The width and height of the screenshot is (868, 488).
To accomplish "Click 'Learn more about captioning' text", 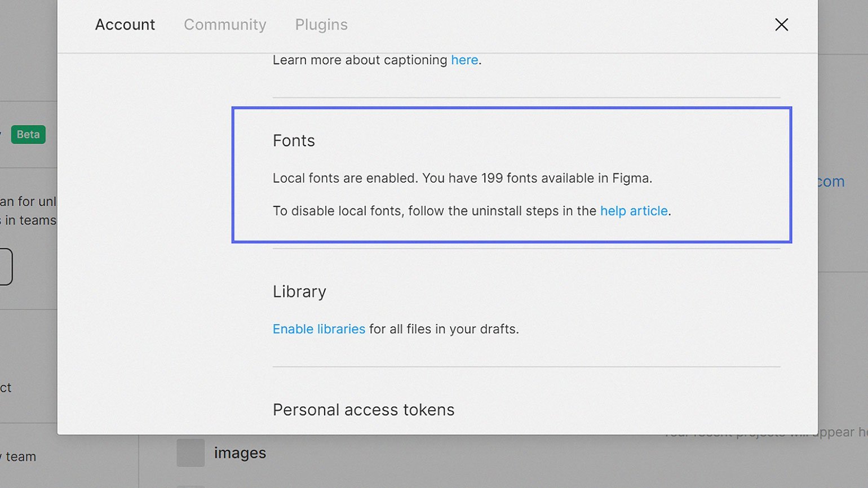I will tap(360, 60).
